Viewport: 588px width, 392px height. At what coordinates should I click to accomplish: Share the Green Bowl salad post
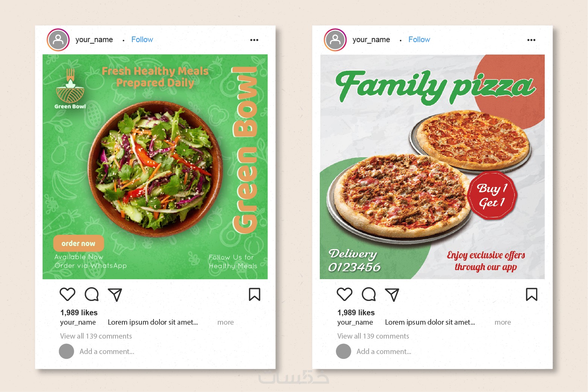tap(115, 295)
